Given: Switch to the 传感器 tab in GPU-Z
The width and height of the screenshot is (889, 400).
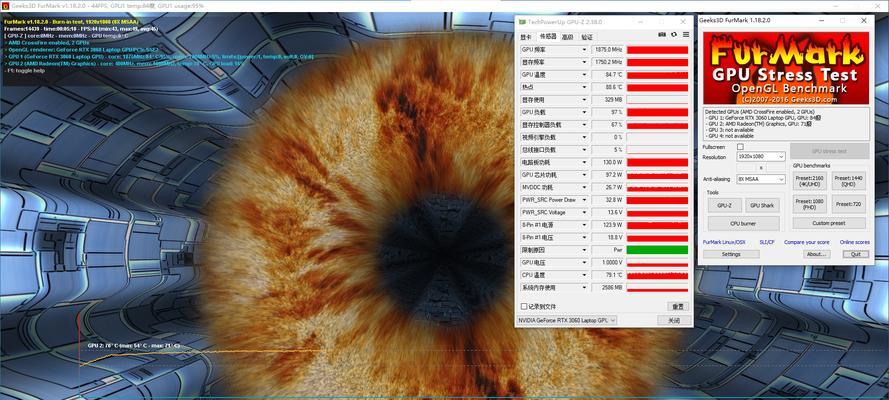Looking at the screenshot, I should [547, 36].
